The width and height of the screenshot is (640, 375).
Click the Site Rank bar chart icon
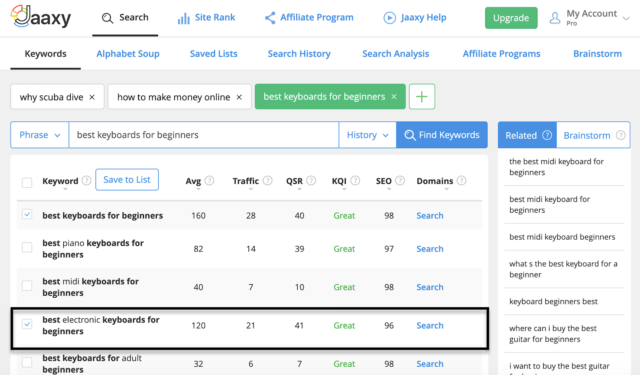[x=184, y=18]
